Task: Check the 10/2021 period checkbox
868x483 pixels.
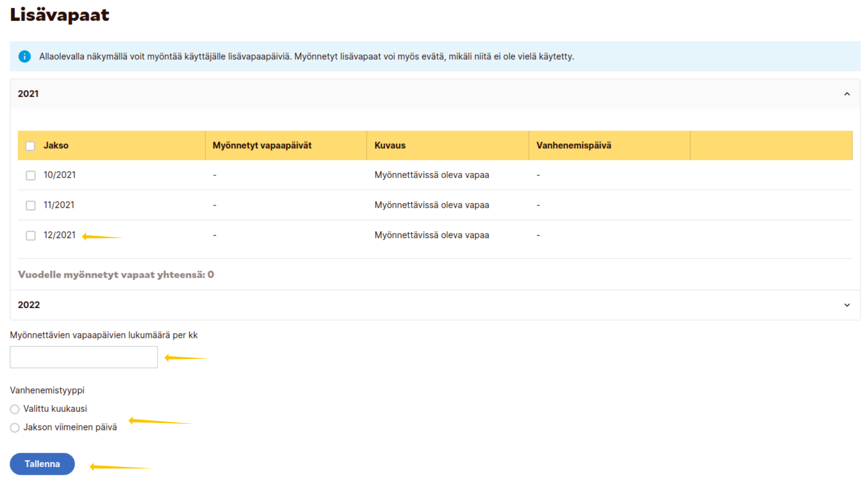Action: tap(31, 175)
